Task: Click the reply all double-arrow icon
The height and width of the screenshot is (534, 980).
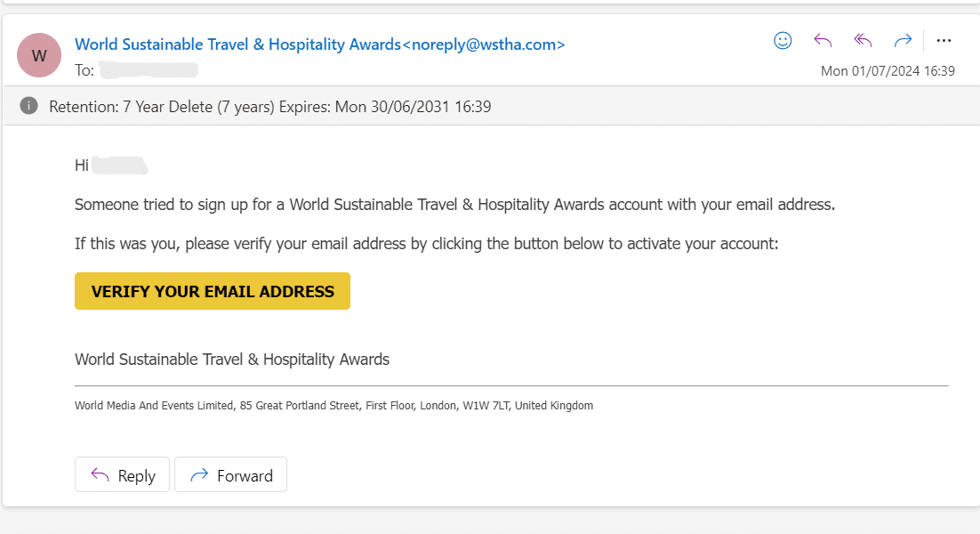Action: 863,41
